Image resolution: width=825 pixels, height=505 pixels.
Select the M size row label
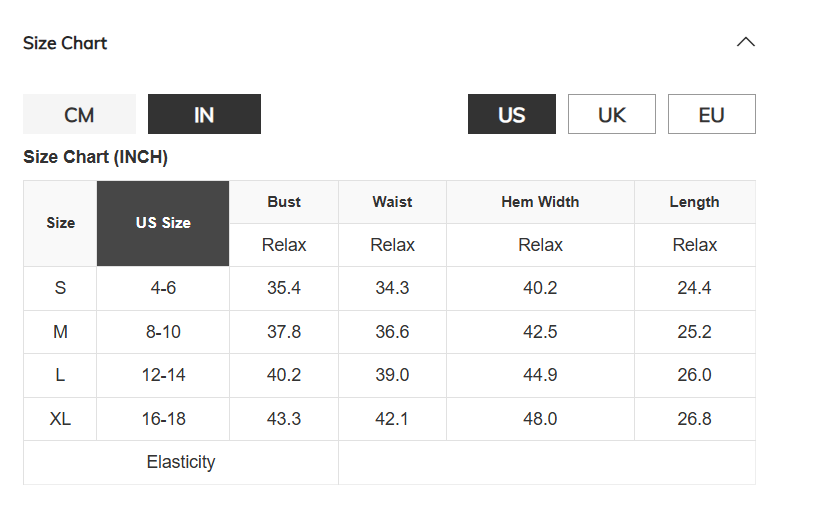click(60, 332)
